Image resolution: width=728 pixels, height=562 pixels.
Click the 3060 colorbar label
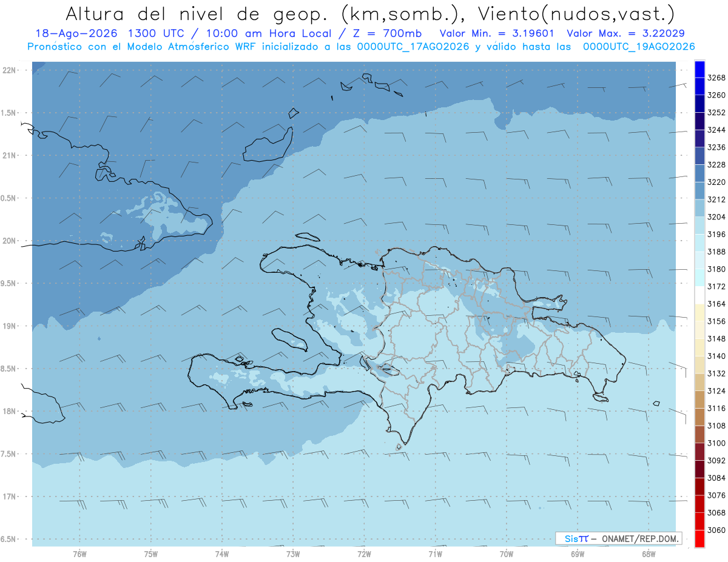pos(716,530)
